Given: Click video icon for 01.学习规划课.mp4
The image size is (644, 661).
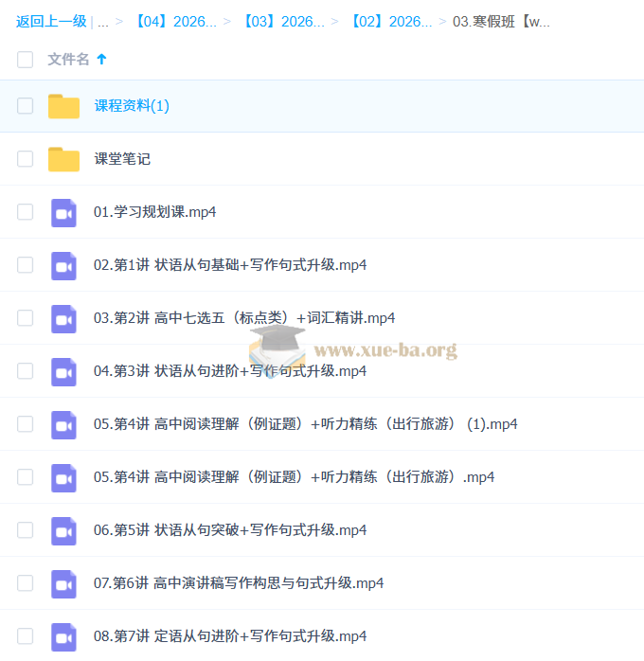Looking at the screenshot, I should (x=63, y=212).
